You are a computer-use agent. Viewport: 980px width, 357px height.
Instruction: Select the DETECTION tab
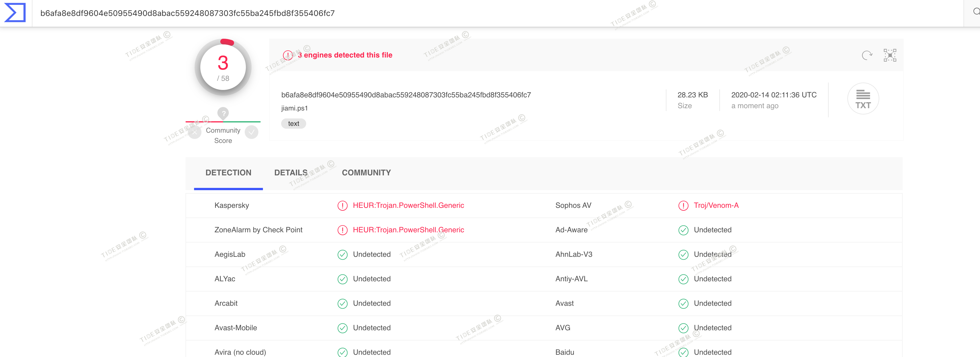click(x=228, y=173)
